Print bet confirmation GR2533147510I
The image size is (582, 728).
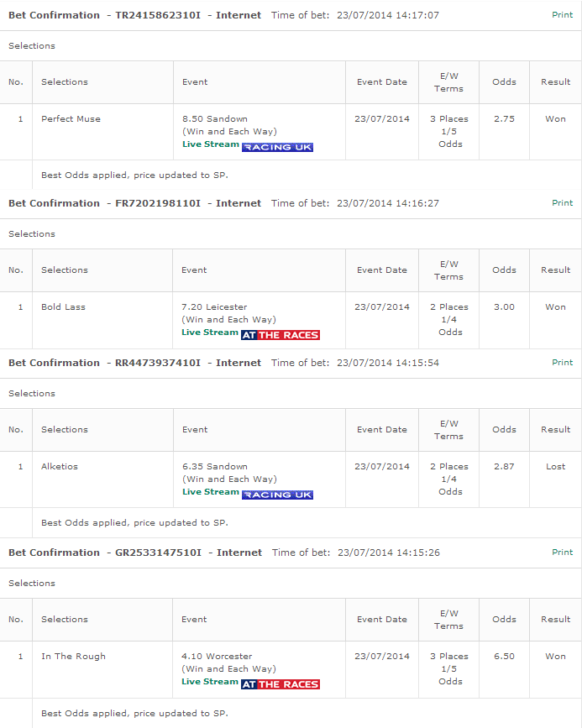(562, 552)
